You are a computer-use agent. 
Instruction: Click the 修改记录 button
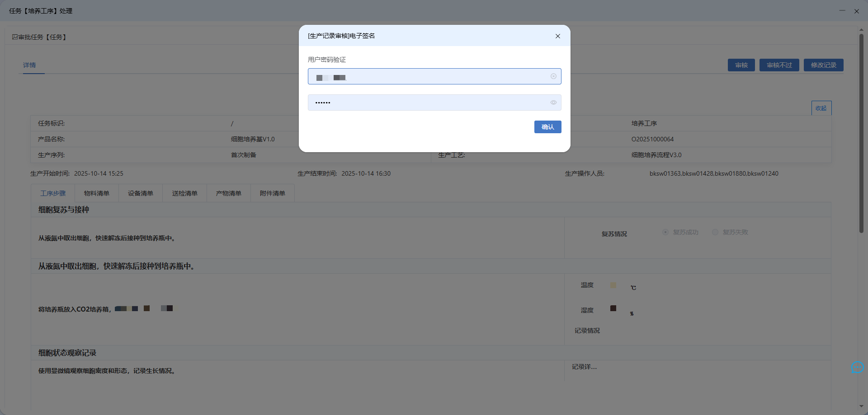click(x=823, y=65)
